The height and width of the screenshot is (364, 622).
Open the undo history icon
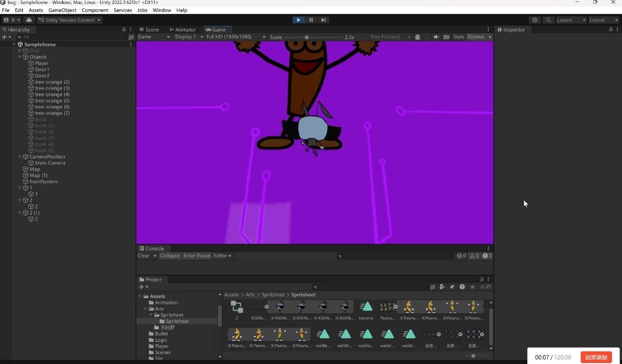coord(535,20)
